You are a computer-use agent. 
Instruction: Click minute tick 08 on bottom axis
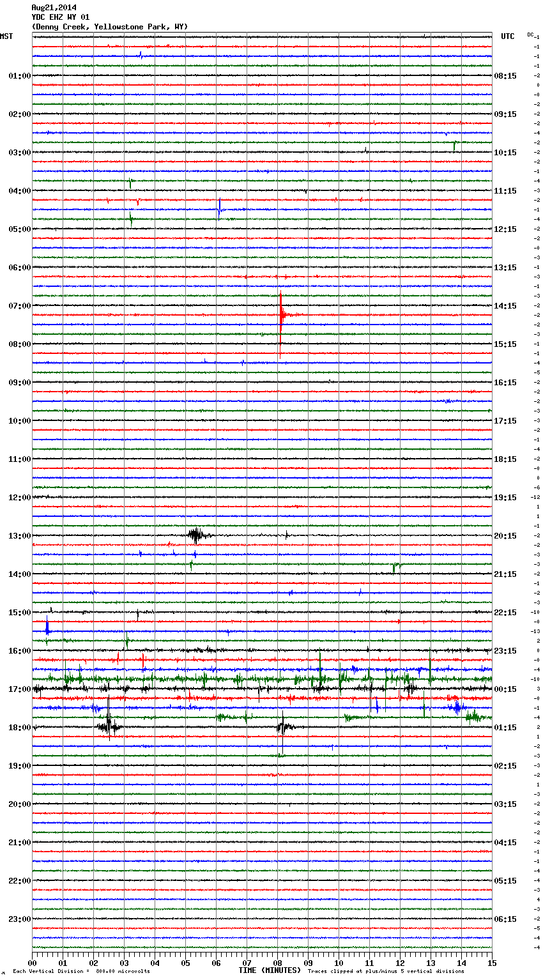[x=278, y=963]
